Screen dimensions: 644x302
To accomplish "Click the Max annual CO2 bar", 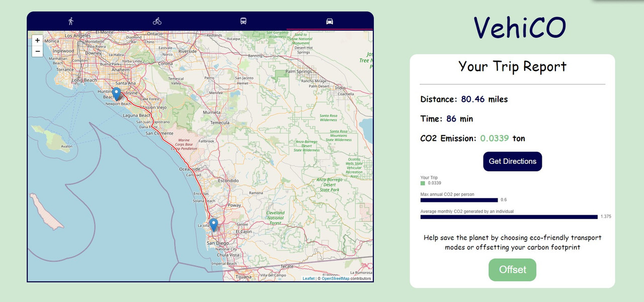I will point(459,200).
